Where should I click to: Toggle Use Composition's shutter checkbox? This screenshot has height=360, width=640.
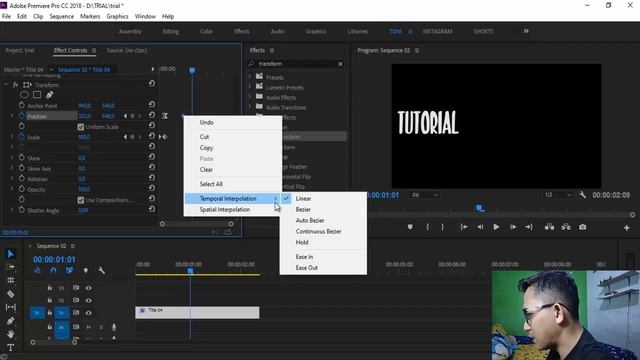(81, 200)
